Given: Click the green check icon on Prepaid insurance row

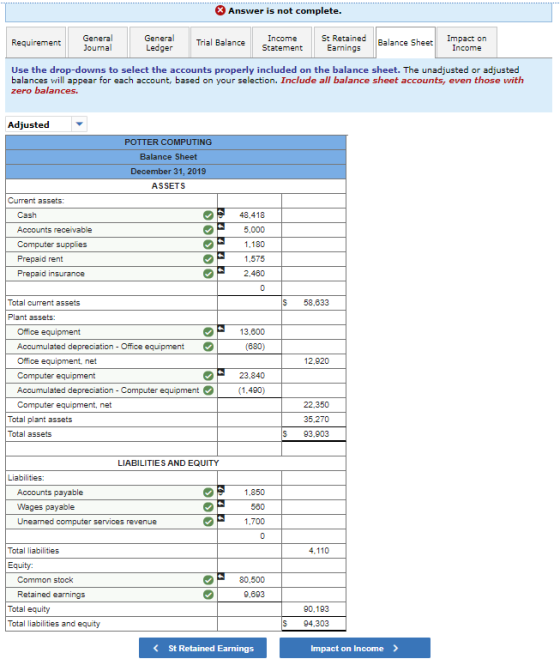Looking at the screenshot, I should [208, 273].
